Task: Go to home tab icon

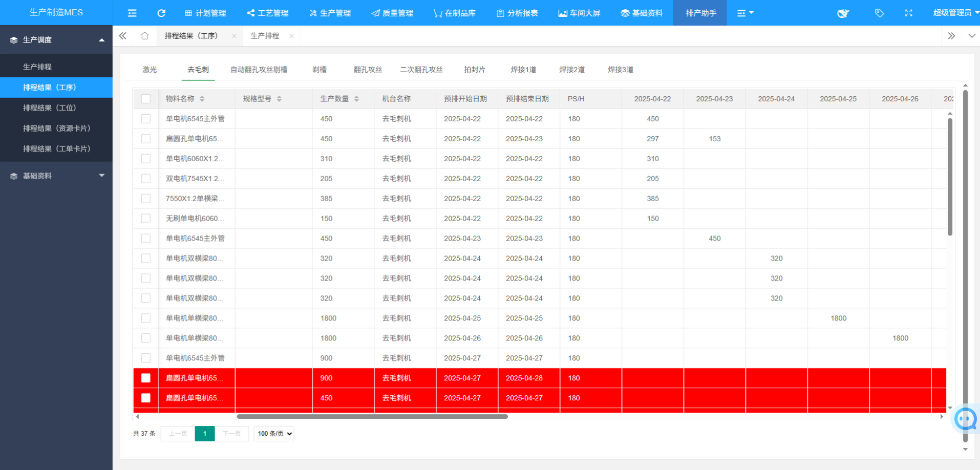Action: coord(145,36)
